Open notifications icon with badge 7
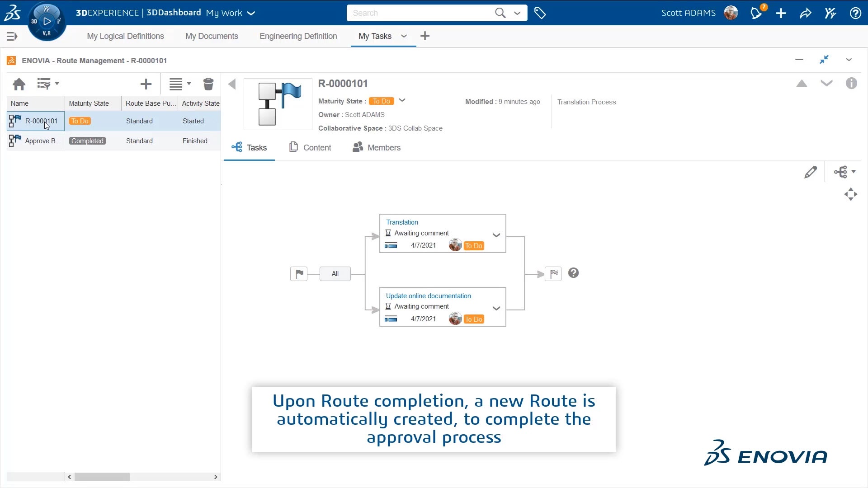The height and width of the screenshot is (488, 868). 757,13
